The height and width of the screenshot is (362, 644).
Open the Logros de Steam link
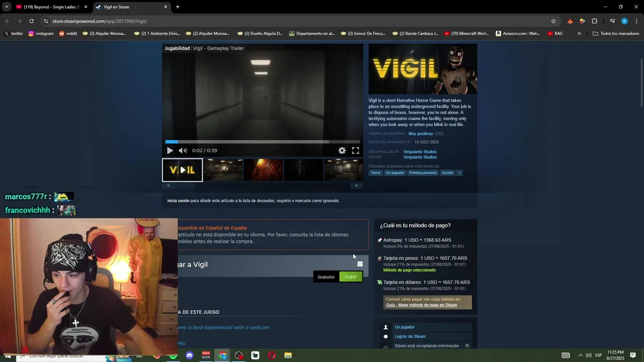point(410,337)
